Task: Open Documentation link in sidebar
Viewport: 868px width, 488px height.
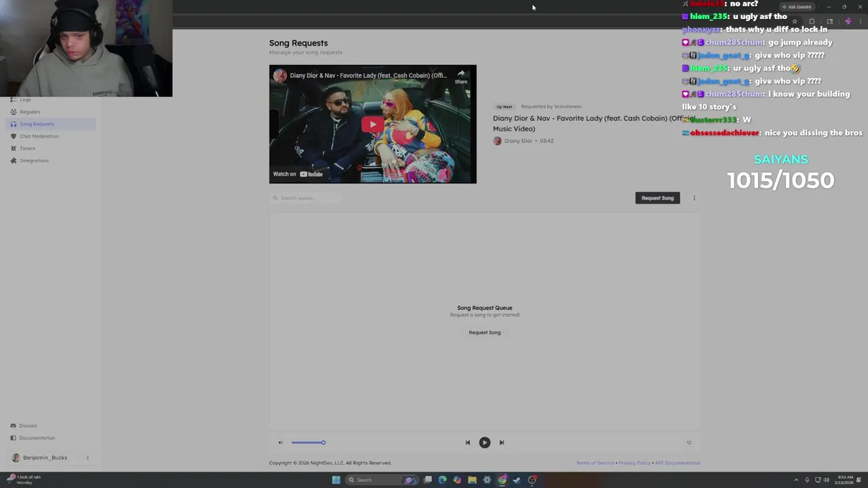Action: [37, 438]
